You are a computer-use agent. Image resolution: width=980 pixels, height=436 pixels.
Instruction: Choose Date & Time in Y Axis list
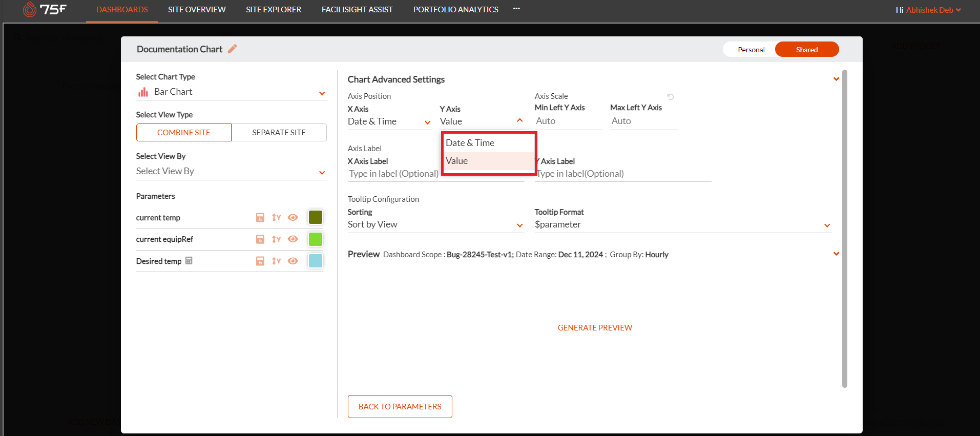coord(489,143)
